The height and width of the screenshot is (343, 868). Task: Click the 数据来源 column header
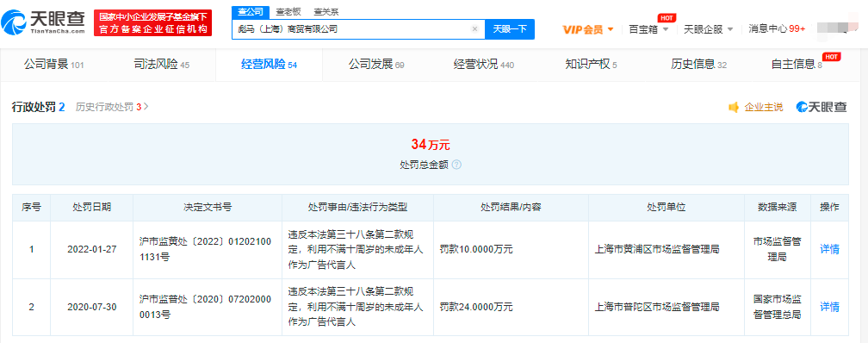click(778, 207)
